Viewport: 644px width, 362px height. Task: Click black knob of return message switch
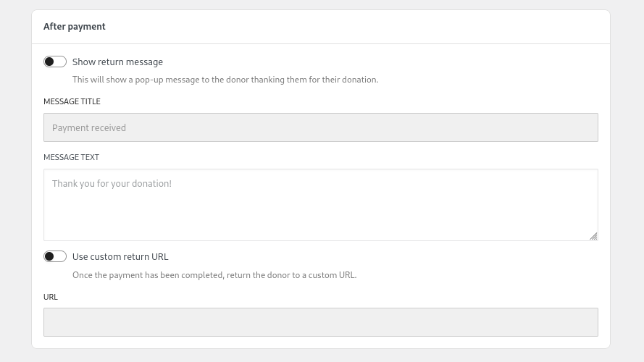(x=49, y=62)
